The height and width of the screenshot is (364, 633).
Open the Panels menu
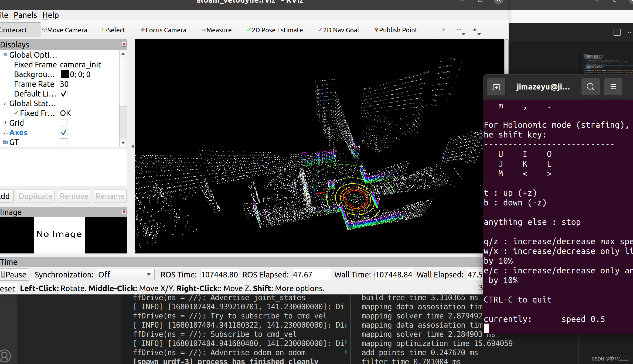(25, 15)
